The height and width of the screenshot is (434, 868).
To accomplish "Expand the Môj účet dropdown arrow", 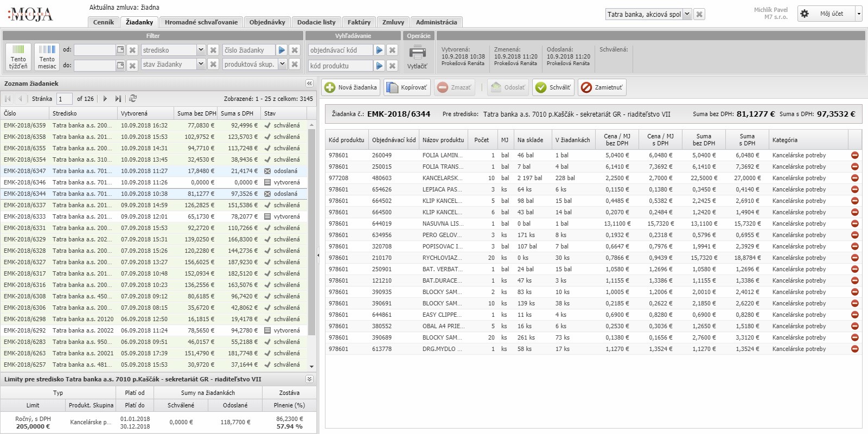I will pos(858,14).
